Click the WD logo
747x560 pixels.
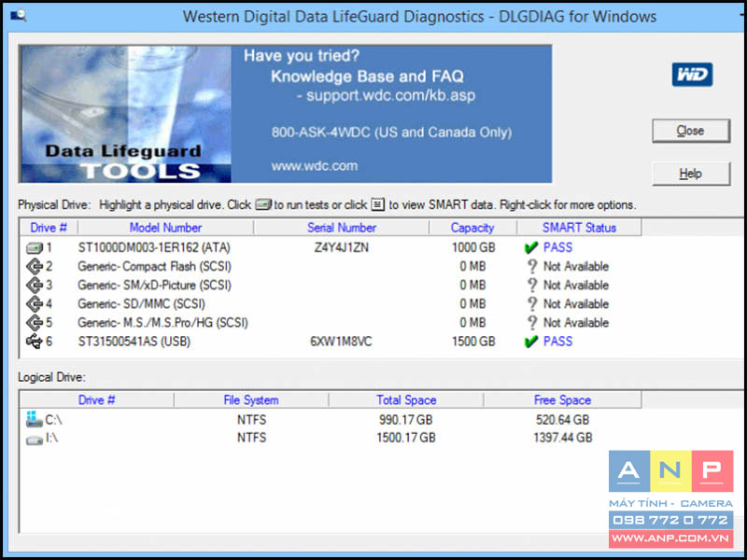(692, 75)
